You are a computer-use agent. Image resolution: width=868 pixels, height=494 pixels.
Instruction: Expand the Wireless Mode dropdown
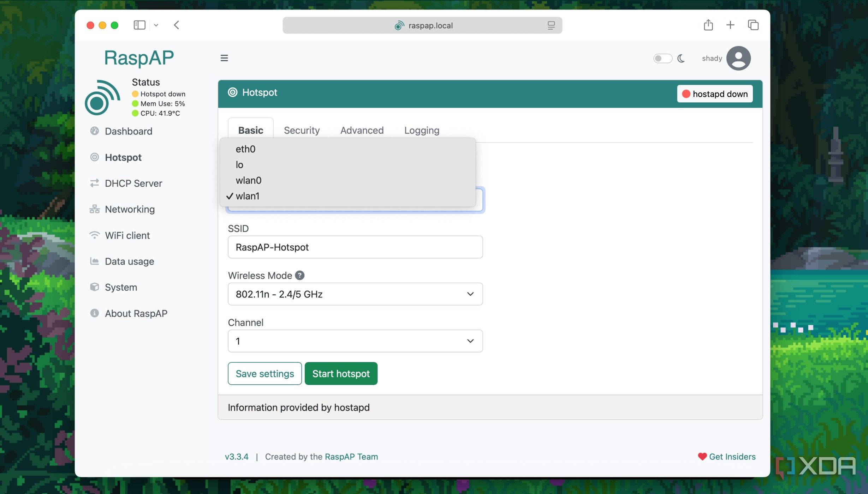(355, 294)
